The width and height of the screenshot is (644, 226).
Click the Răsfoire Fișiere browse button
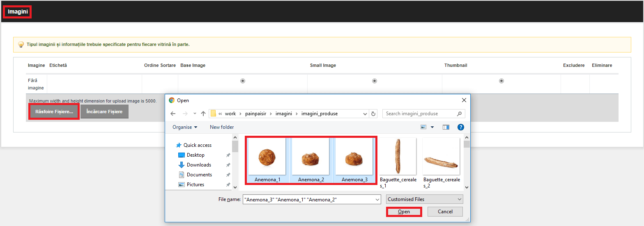pyautogui.click(x=54, y=112)
